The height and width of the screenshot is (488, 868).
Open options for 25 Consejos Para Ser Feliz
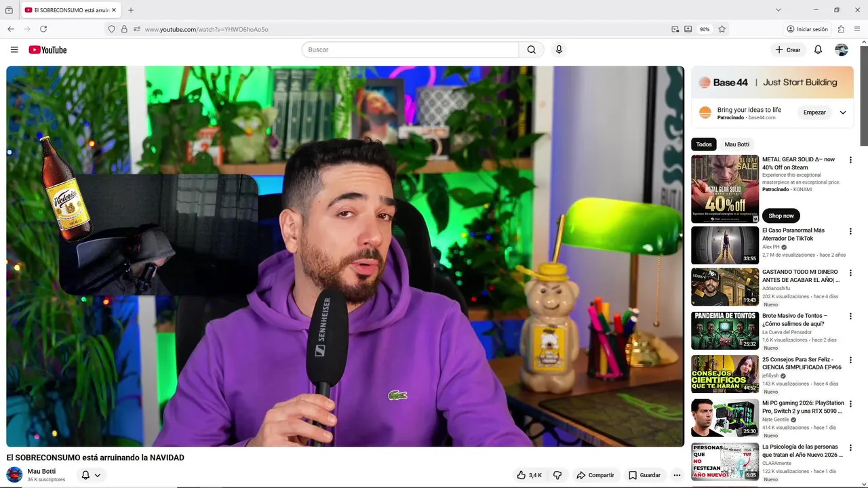pos(850,360)
